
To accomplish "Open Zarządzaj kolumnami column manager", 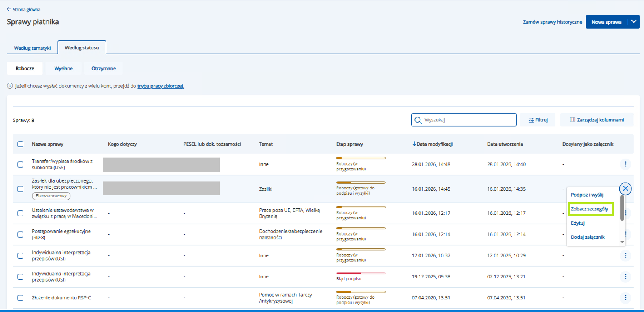I will pyautogui.click(x=596, y=120).
